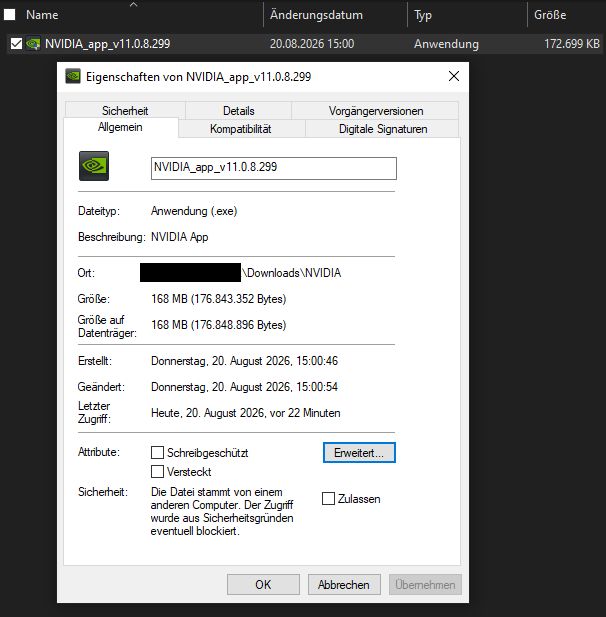Image resolution: width=606 pixels, height=617 pixels.
Task: Click the 172.699 KB size cell
Action: (x=572, y=44)
